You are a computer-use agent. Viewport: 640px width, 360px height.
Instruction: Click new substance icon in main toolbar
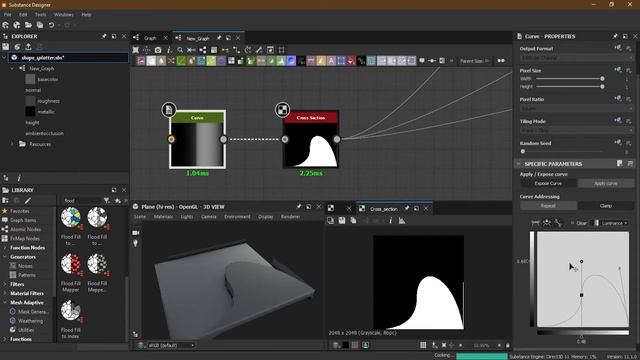6,25
